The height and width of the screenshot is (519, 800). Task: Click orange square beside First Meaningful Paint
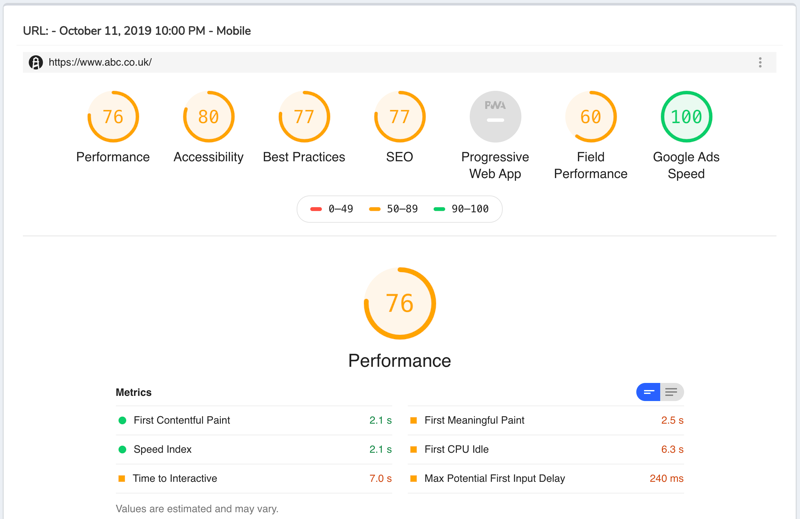pyautogui.click(x=414, y=421)
